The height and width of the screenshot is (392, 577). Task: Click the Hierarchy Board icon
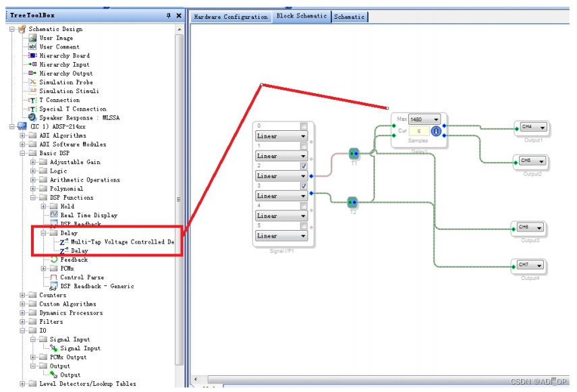(32, 55)
